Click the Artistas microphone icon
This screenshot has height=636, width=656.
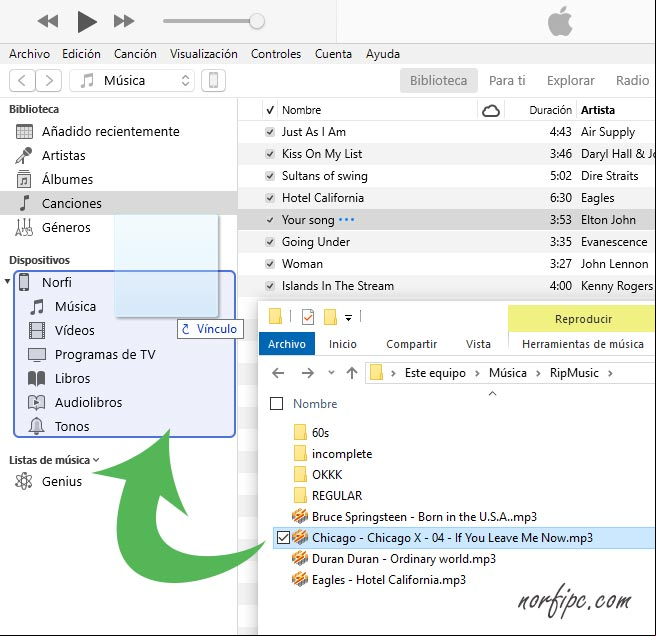pyautogui.click(x=24, y=156)
